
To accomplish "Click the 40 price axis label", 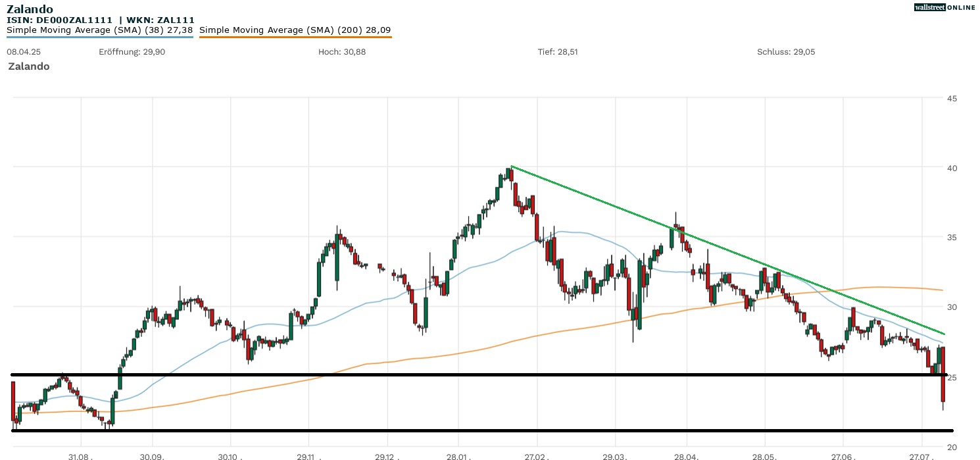I will (952, 168).
